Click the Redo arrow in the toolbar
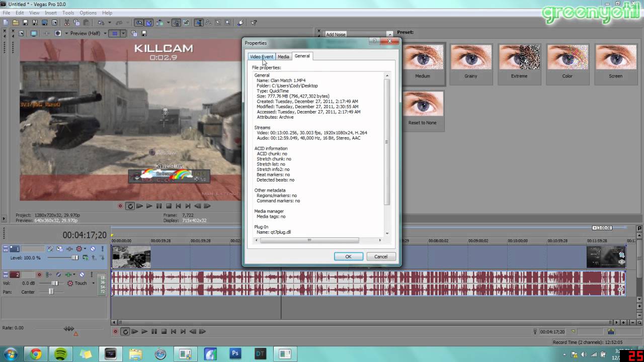 [119, 23]
